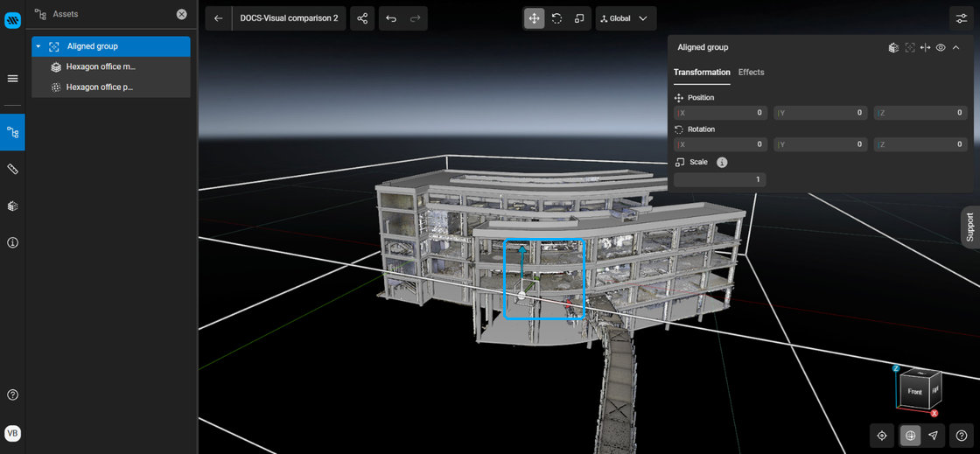
Task: Select the Scale gizmo tool
Action: click(579, 18)
